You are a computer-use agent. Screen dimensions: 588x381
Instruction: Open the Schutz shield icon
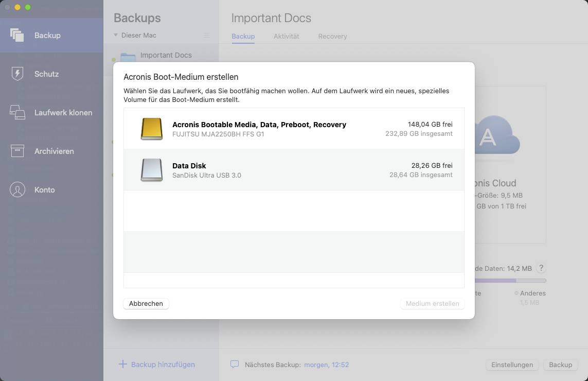17,74
